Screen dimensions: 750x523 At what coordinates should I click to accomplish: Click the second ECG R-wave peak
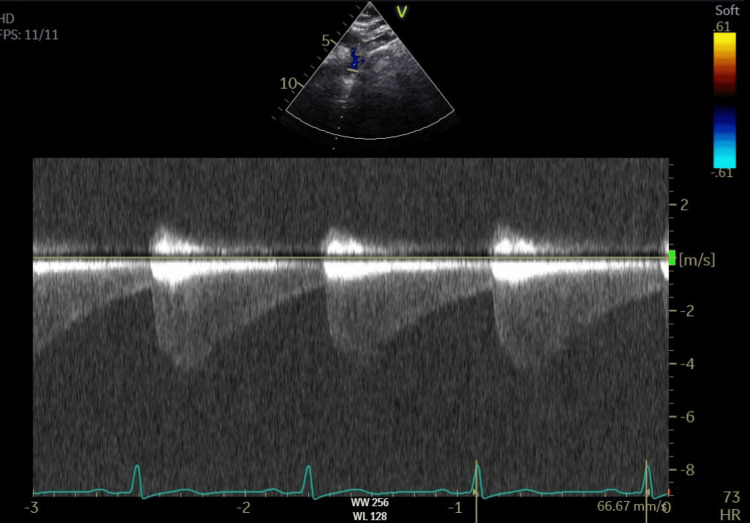pos(308,467)
